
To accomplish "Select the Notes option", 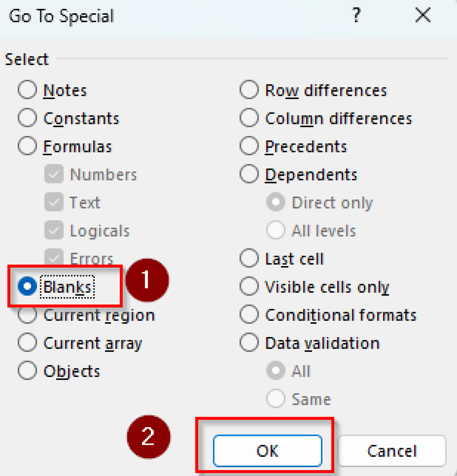I will click(x=27, y=90).
